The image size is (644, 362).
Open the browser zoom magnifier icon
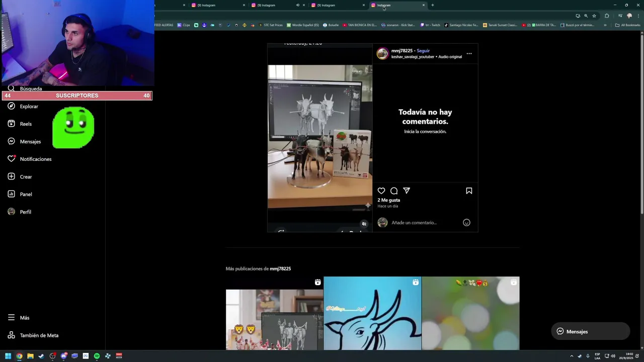click(586, 16)
